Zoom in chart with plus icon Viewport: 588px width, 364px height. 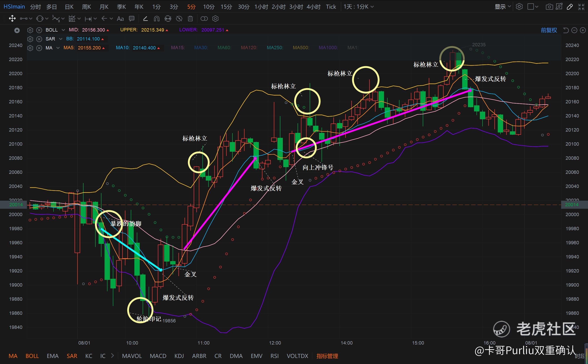point(583,30)
